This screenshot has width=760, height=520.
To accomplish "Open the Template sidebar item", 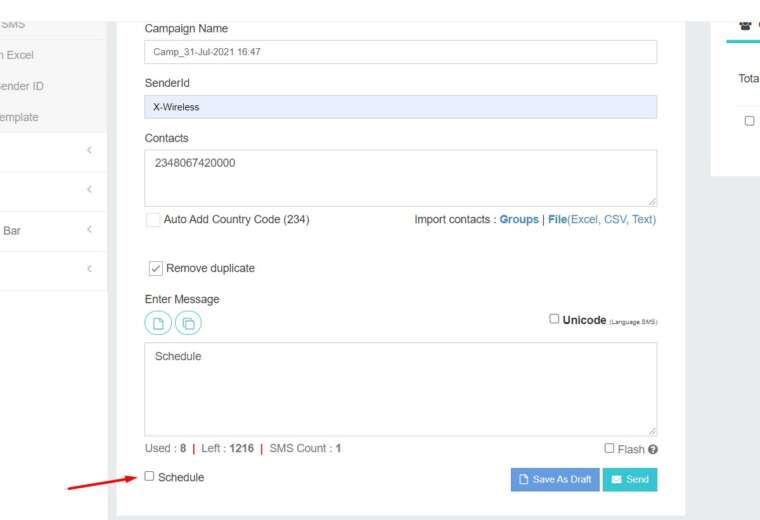I will click(x=19, y=117).
